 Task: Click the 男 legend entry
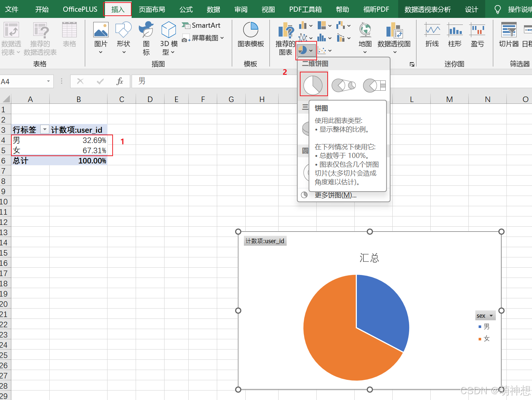coord(484,327)
